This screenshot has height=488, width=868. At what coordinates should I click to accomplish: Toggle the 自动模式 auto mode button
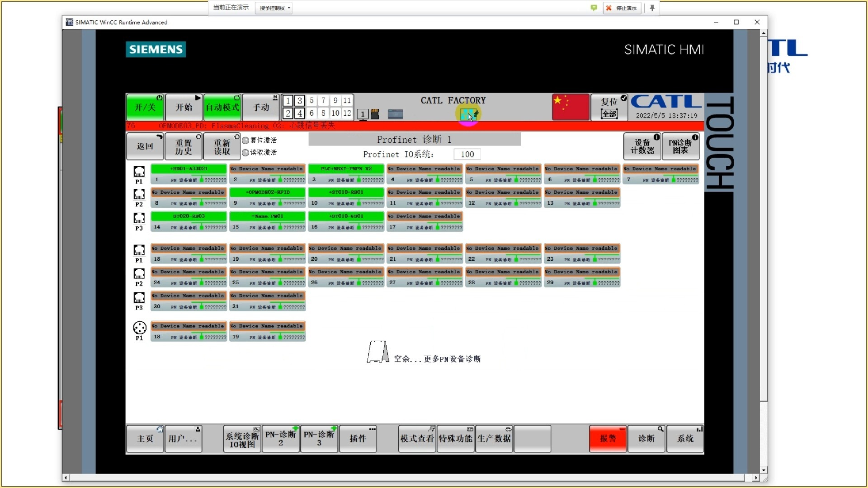[222, 108]
